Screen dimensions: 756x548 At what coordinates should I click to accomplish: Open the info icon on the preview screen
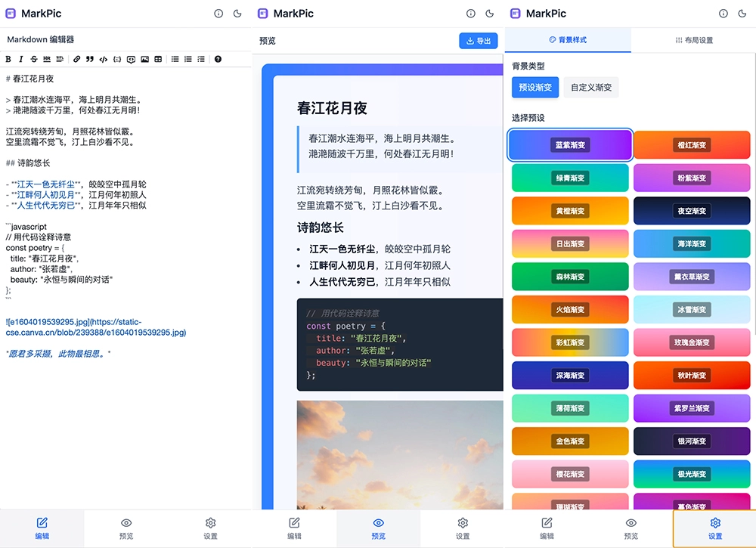(x=470, y=14)
